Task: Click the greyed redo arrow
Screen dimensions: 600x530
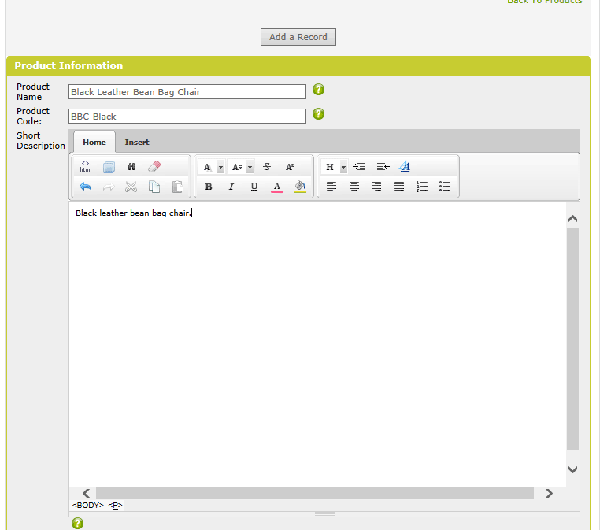Action: click(x=108, y=187)
